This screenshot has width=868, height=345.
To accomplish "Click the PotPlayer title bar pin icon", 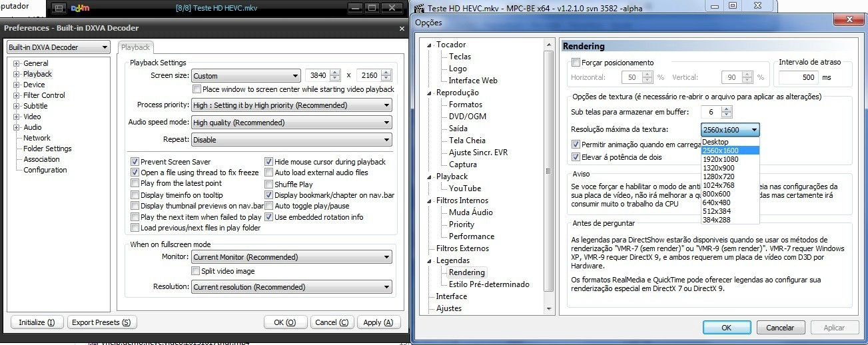I will (60, 8).
